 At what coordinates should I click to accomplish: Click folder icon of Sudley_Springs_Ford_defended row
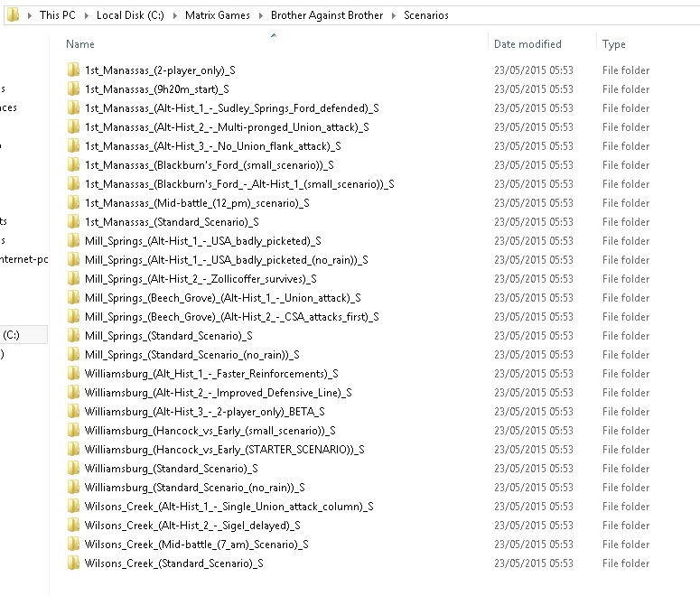[x=74, y=108]
